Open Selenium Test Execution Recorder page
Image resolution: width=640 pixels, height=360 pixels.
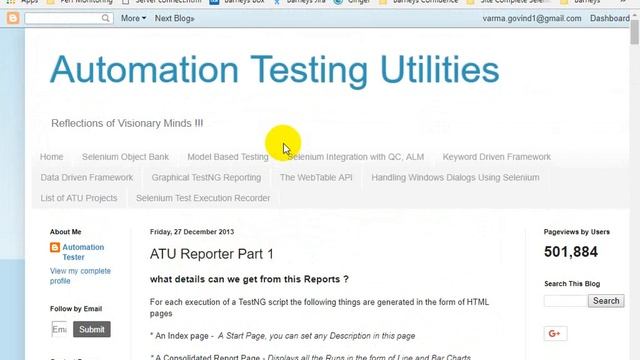coord(203,198)
